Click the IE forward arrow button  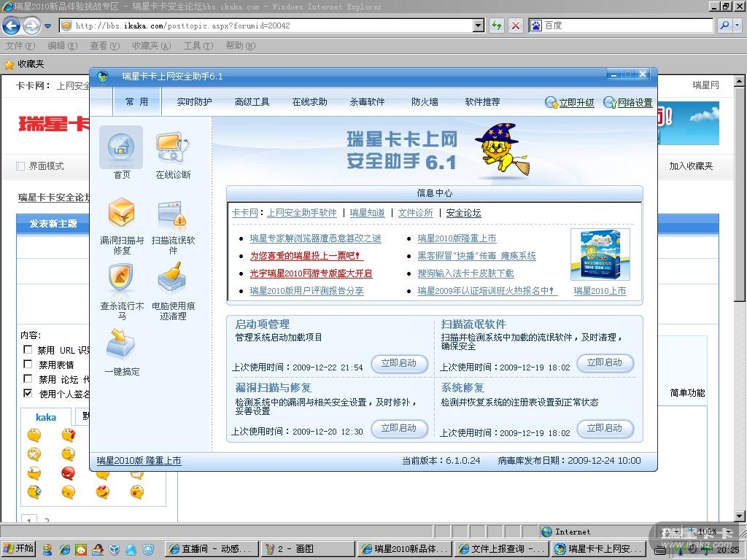(31, 26)
